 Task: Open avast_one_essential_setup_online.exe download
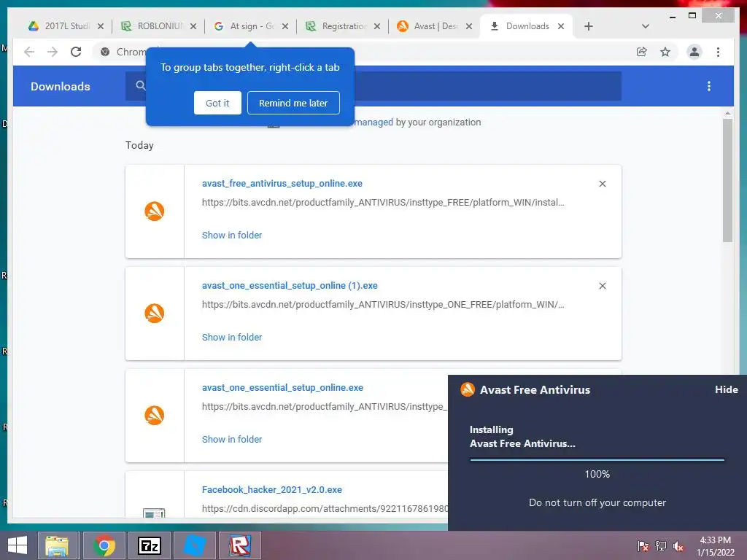click(x=282, y=388)
